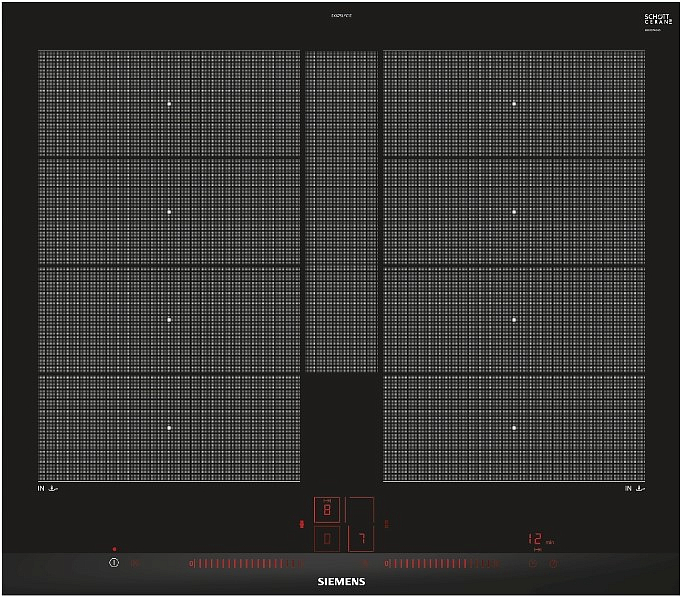Image resolution: width=681 pixels, height=597 pixels.
Task: Touch the bottom-right cooking zone center dot
Action: tap(514, 428)
